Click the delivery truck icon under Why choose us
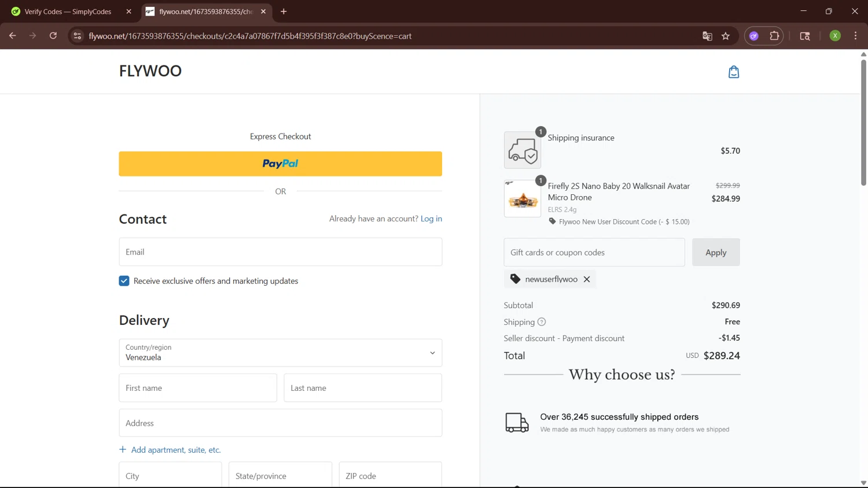Screen dimensions: 868x488 (x=517, y=423)
